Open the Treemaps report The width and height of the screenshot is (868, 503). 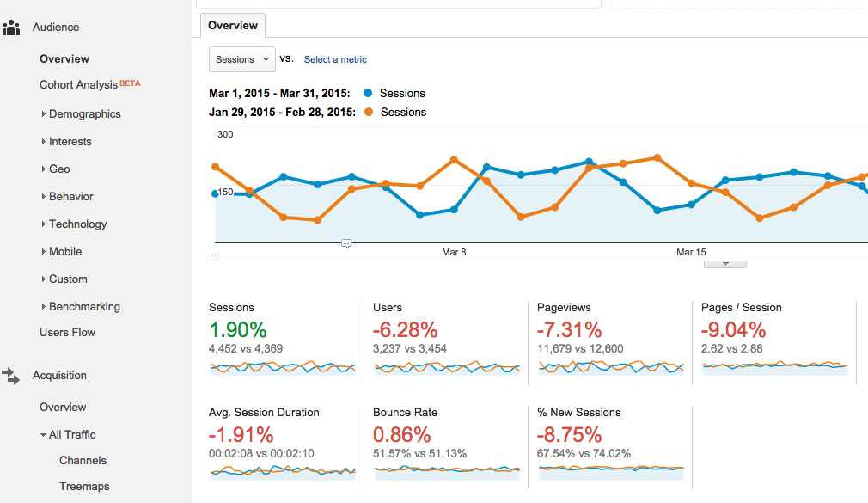[x=84, y=486]
